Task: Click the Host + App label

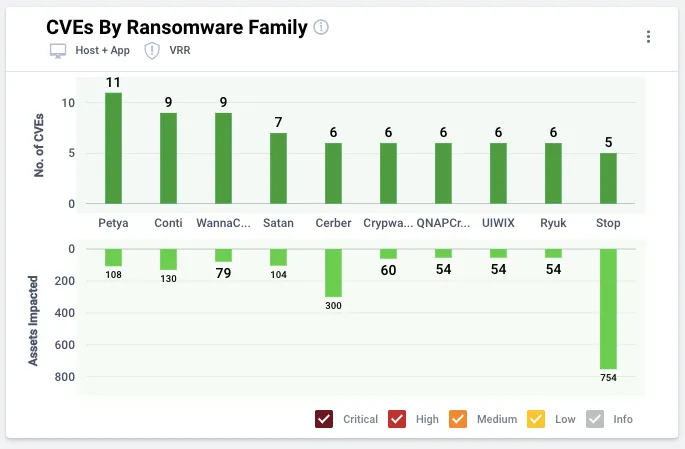Action: click(x=103, y=51)
